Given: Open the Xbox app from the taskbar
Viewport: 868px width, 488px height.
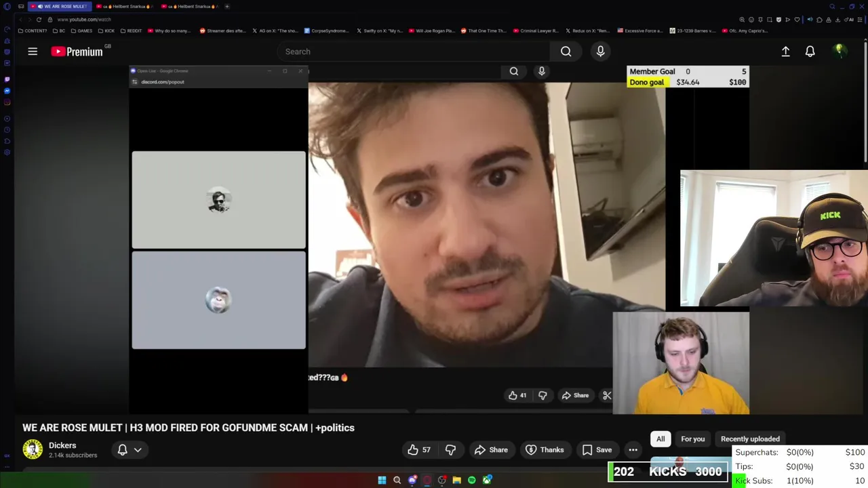Looking at the screenshot, I should pos(487,480).
